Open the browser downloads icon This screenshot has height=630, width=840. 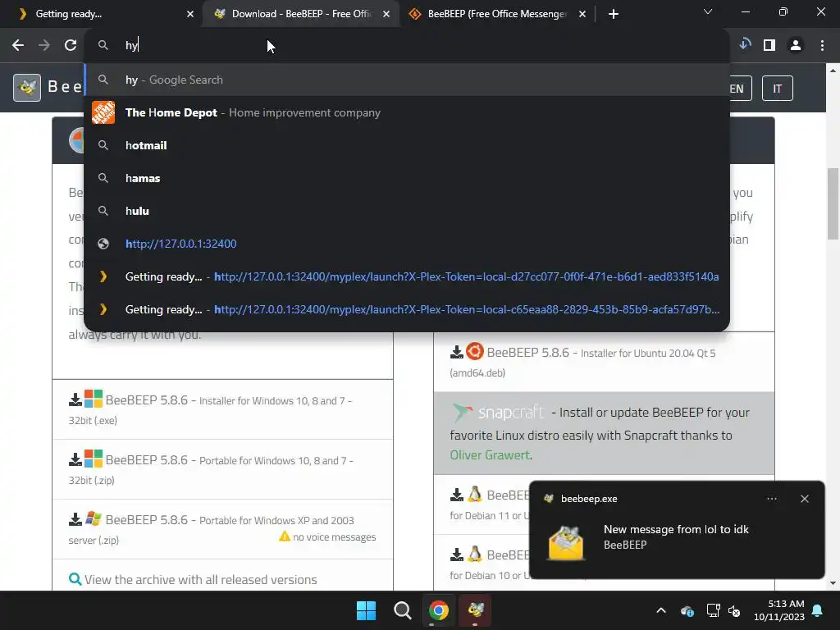pos(745,45)
